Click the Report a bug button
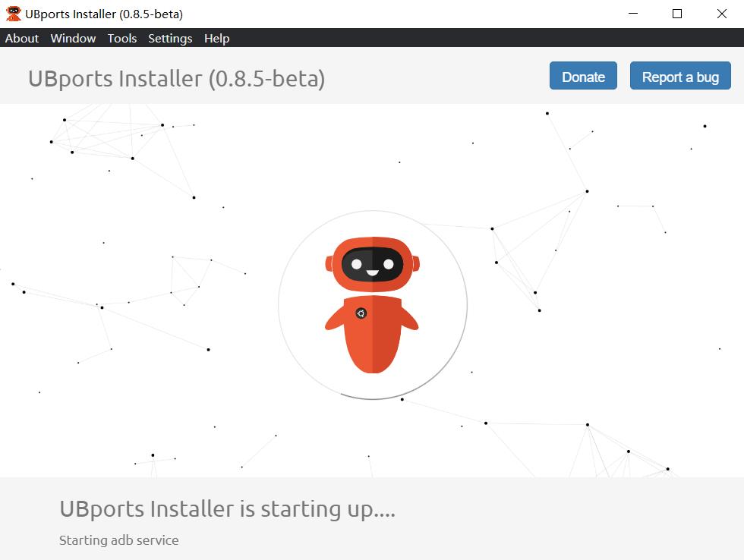Image resolution: width=744 pixels, height=560 pixels. 679,75
